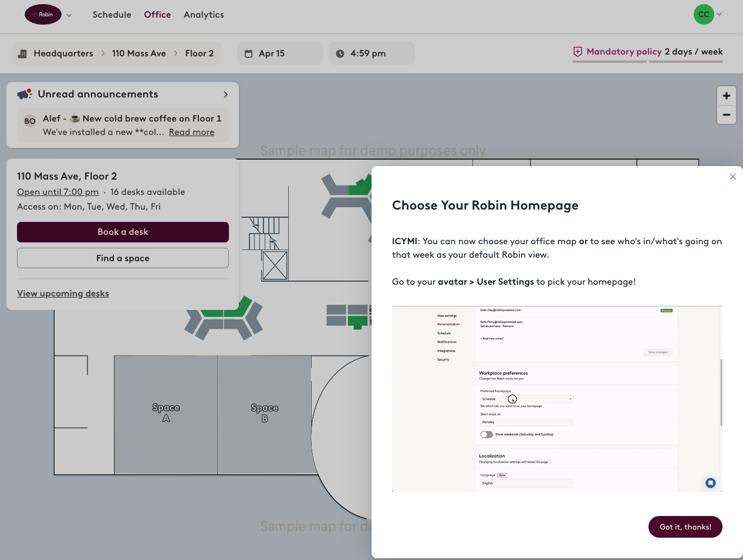
Task: Zoom in on the floor map
Action: coord(727,96)
